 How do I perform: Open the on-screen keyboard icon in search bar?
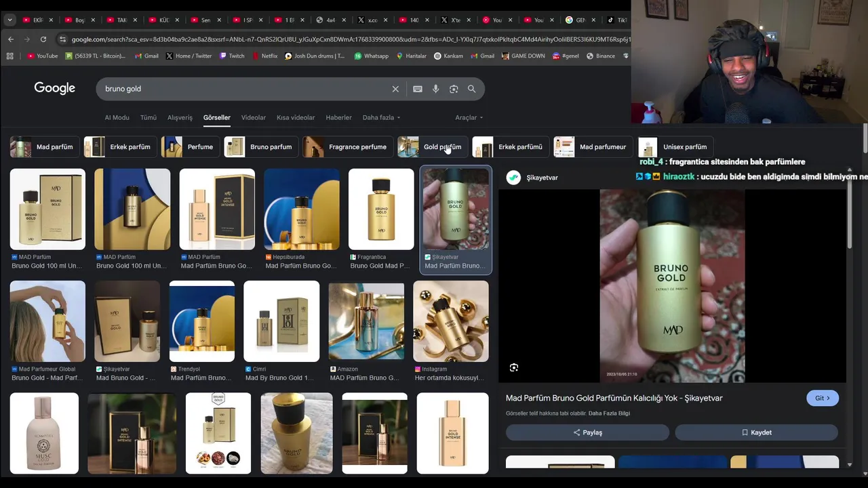tap(418, 89)
